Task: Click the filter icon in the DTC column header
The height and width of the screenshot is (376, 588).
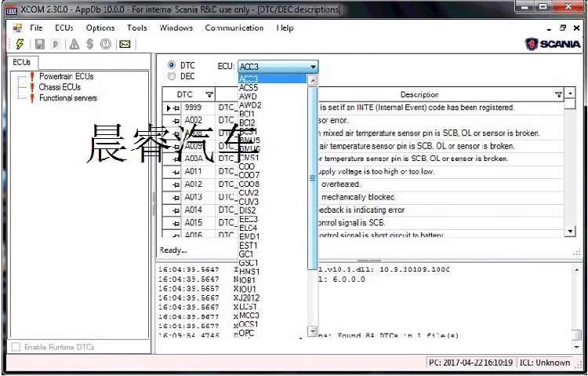Action: [x=209, y=95]
